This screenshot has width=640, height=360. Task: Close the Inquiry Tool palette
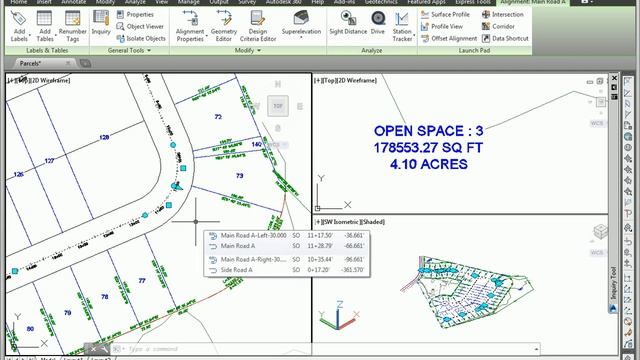tap(614, 78)
